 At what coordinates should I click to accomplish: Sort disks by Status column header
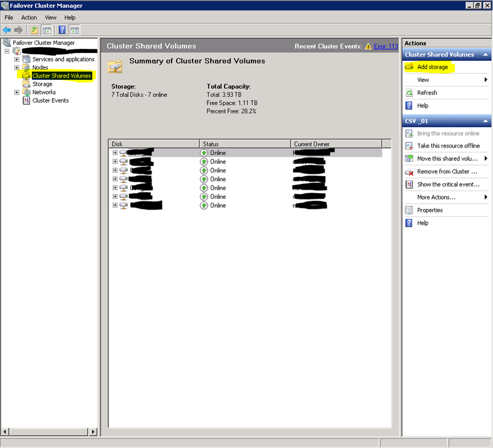244,143
